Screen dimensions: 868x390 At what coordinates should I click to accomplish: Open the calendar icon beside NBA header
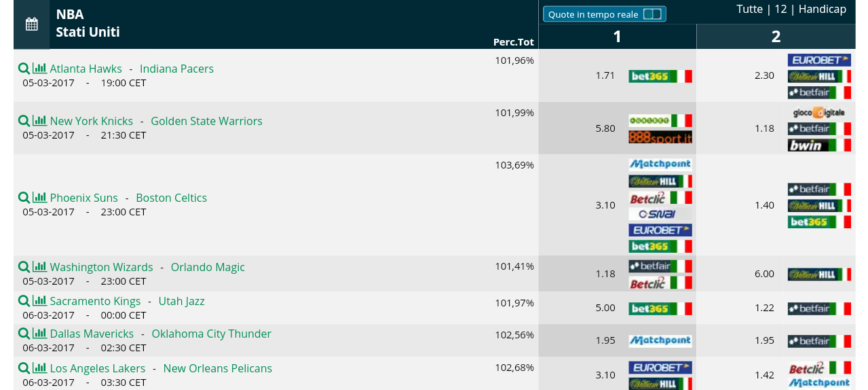click(32, 24)
